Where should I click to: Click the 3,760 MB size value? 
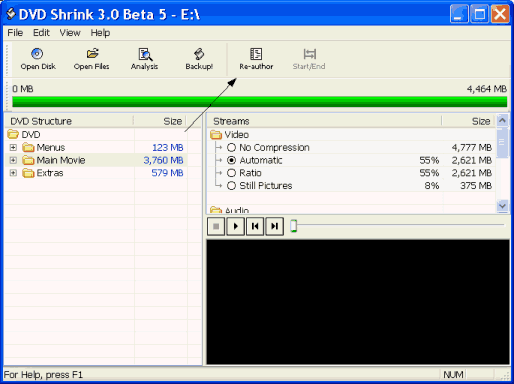pyautogui.click(x=163, y=160)
